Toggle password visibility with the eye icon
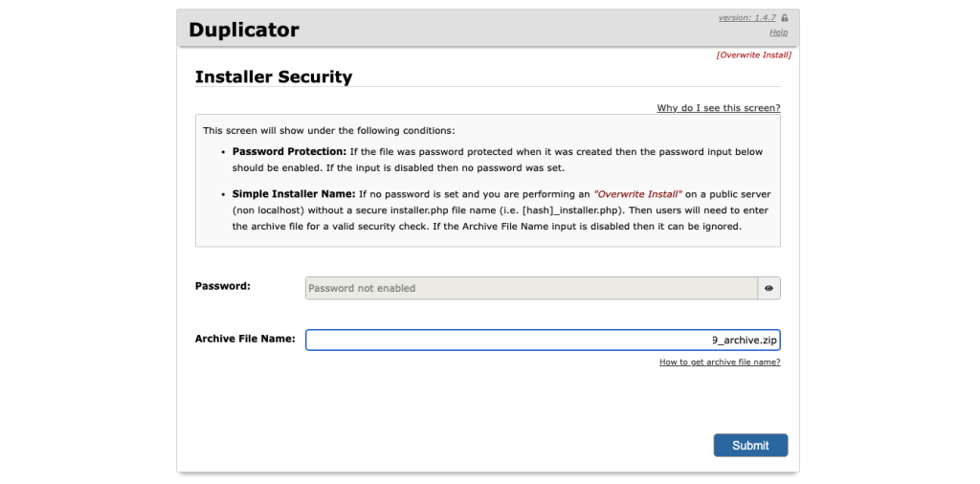This screenshot has height=484, width=980. [768, 289]
